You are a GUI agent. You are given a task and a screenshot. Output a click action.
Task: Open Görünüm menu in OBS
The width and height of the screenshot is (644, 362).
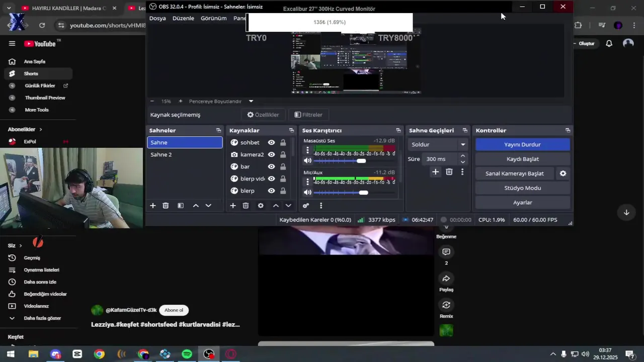click(214, 18)
